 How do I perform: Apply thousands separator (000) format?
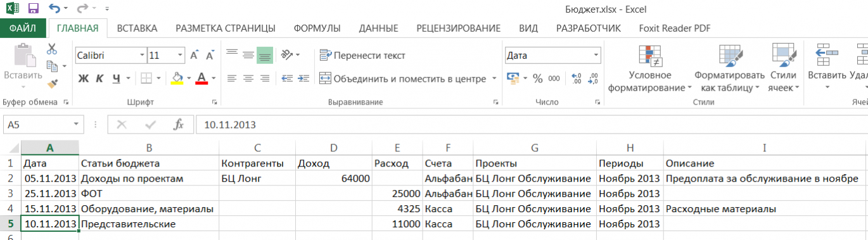[554, 78]
